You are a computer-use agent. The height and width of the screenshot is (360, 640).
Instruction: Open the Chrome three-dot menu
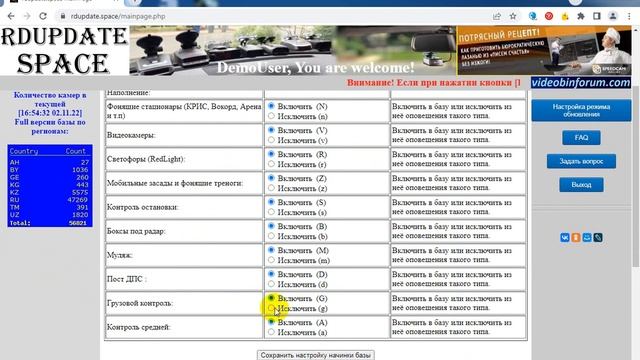629,16
